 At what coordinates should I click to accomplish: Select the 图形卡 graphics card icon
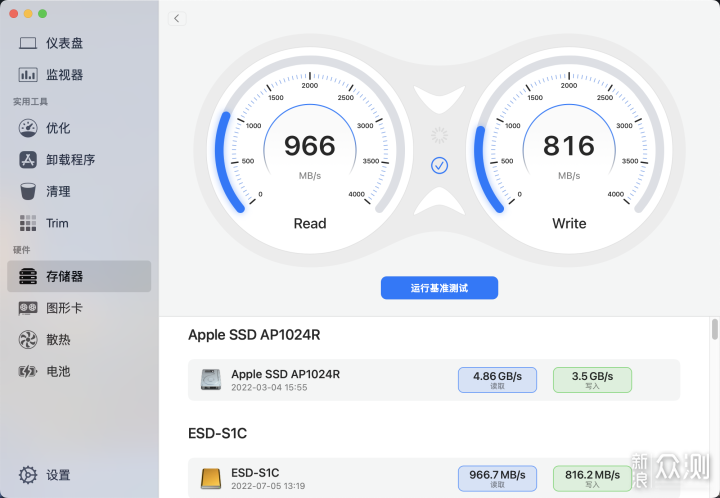pyautogui.click(x=28, y=308)
